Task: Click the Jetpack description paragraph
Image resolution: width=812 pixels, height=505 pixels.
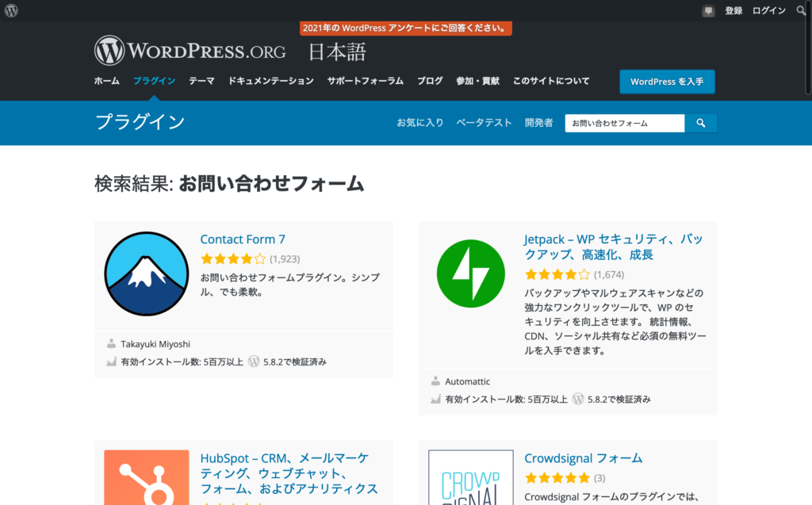Action: tap(615, 322)
